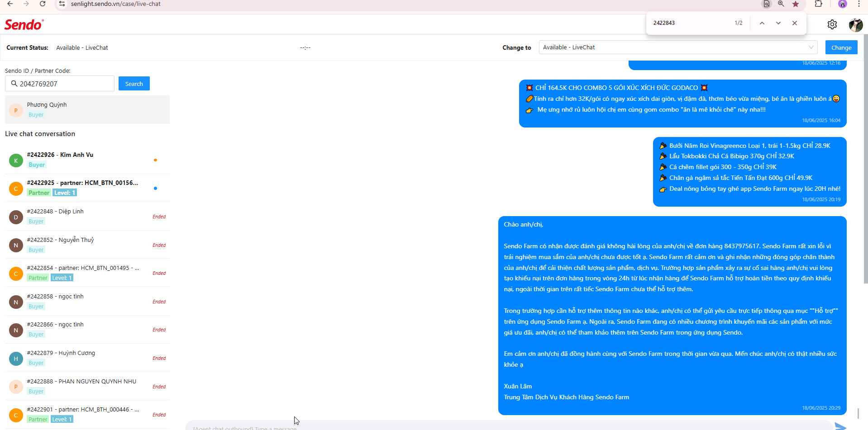
Task: Open conversation #2422888 - PHAN NGUYEN QUYNH NHU
Action: point(87,387)
